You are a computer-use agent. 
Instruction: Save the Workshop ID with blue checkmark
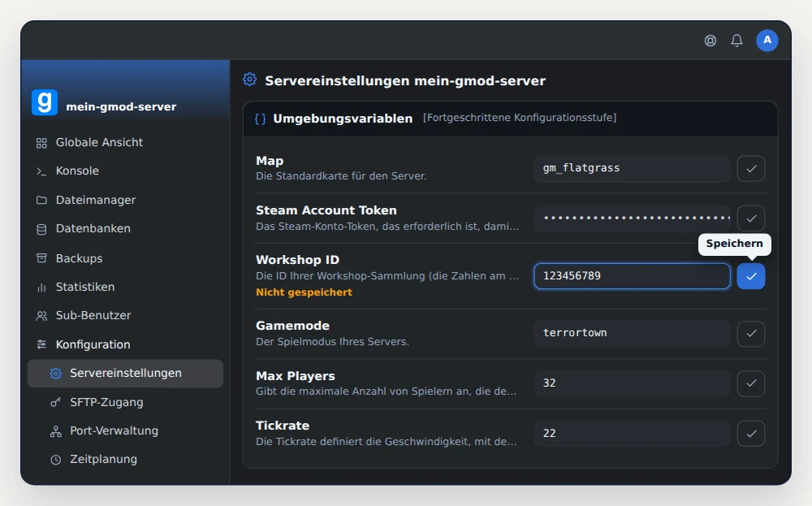[751, 276]
